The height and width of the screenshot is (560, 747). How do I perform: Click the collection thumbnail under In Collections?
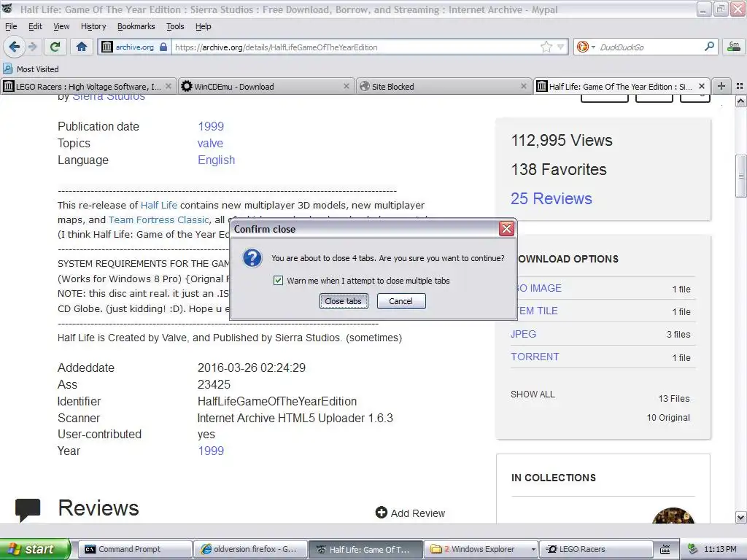click(673, 516)
